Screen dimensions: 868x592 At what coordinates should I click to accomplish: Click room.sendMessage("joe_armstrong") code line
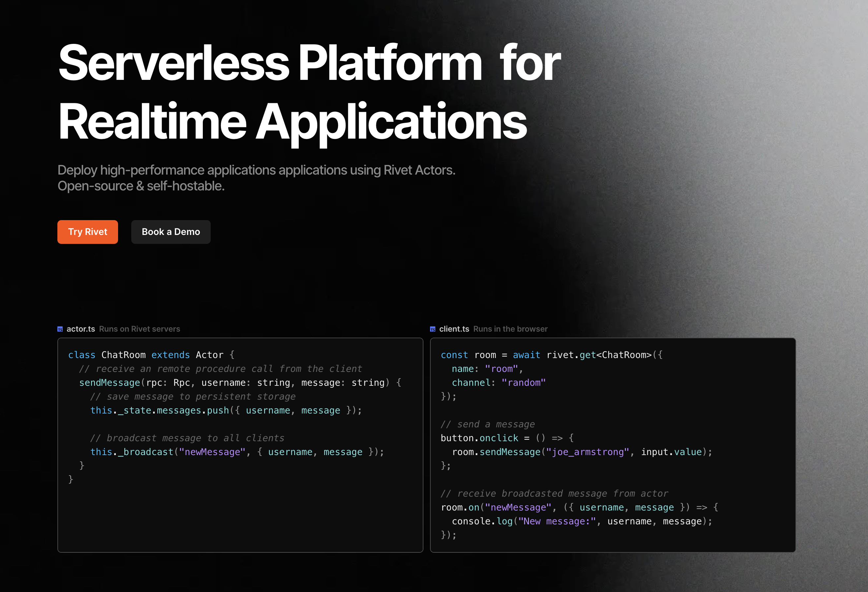click(582, 452)
